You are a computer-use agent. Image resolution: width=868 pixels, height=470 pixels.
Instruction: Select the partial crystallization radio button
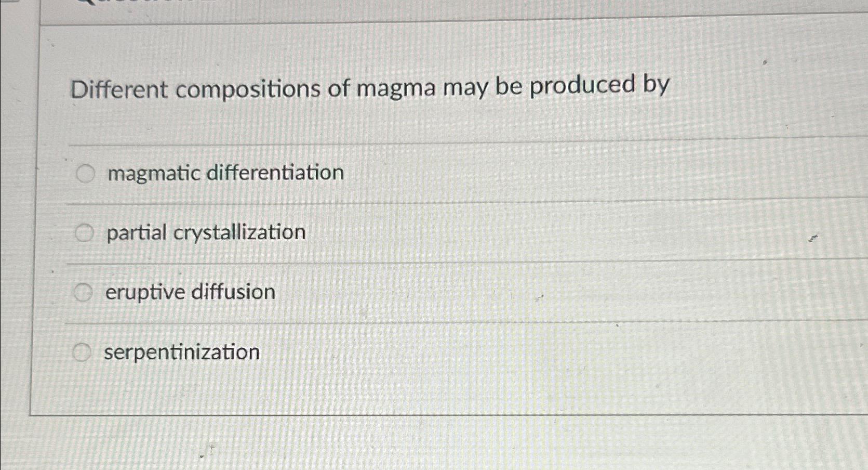tap(83, 233)
